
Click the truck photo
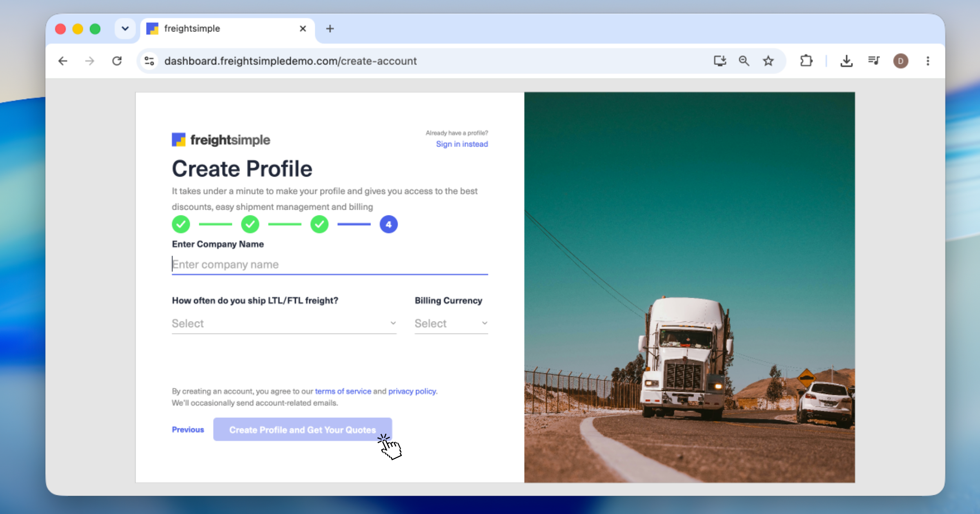pos(689,288)
